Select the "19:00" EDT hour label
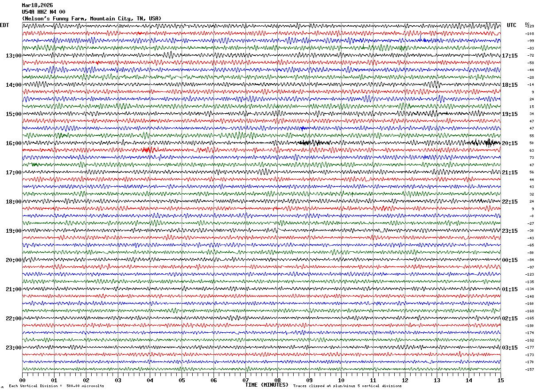 pos(14,231)
